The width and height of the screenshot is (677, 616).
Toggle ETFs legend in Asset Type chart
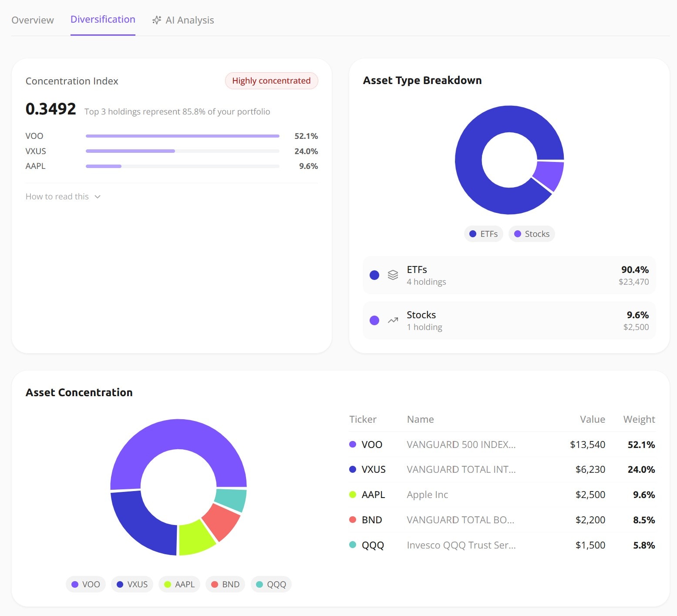click(x=483, y=234)
